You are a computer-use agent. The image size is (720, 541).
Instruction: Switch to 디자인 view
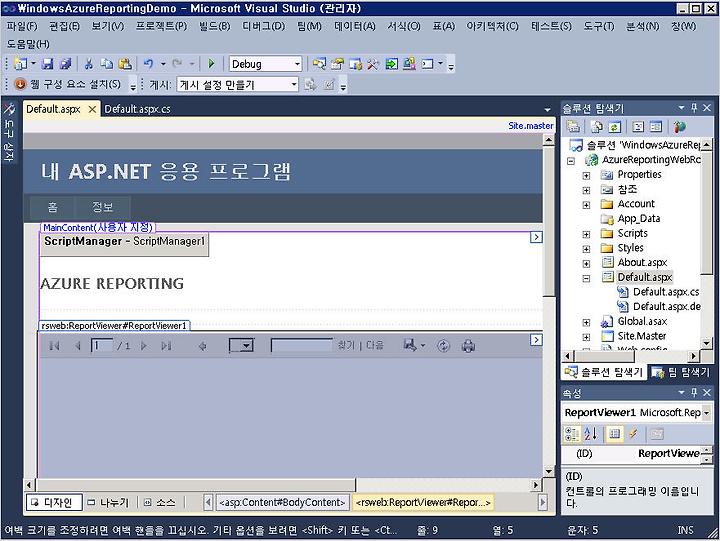point(54,503)
